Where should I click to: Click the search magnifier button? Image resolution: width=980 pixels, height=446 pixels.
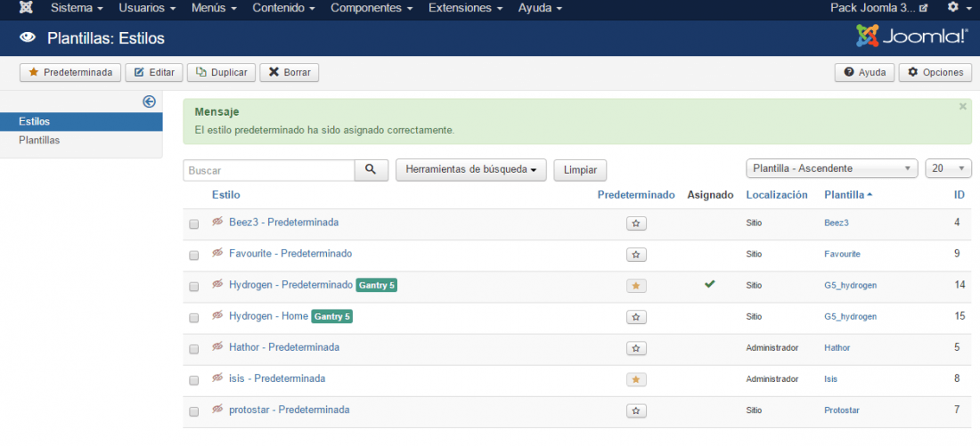point(372,170)
